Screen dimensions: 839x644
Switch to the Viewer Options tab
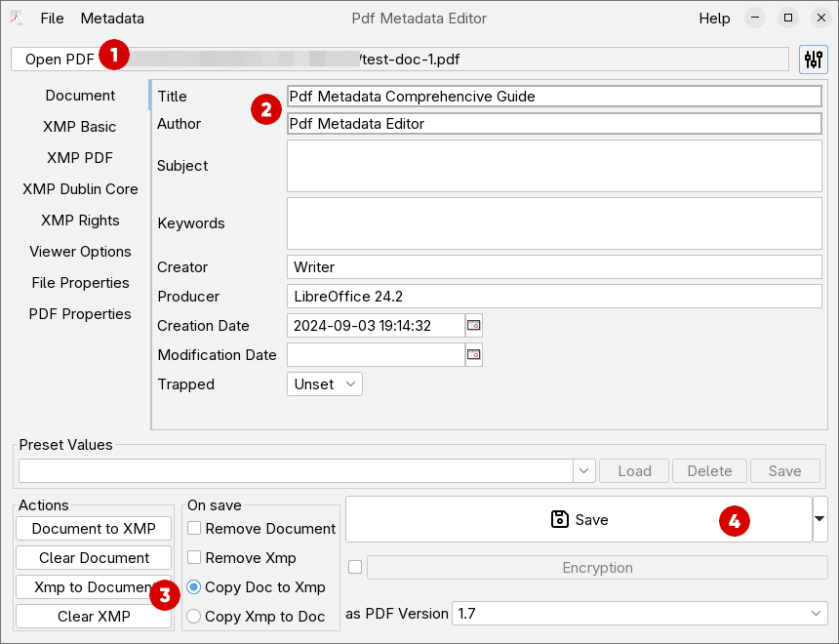(80, 252)
